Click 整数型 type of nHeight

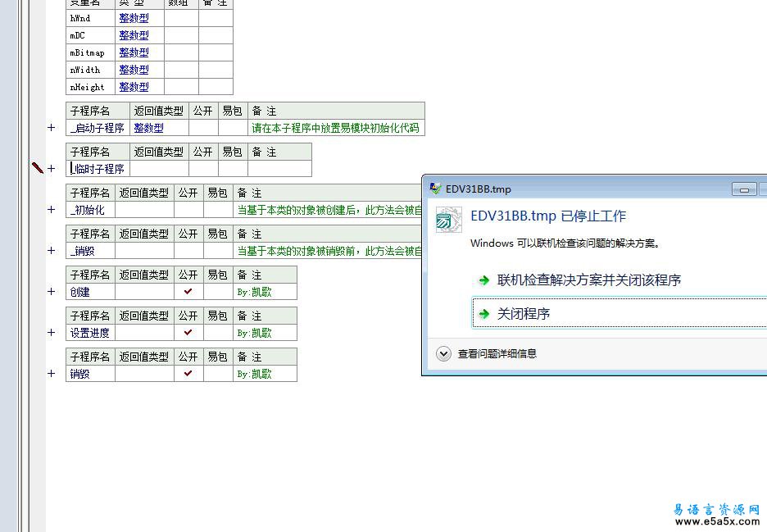[134, 87]
